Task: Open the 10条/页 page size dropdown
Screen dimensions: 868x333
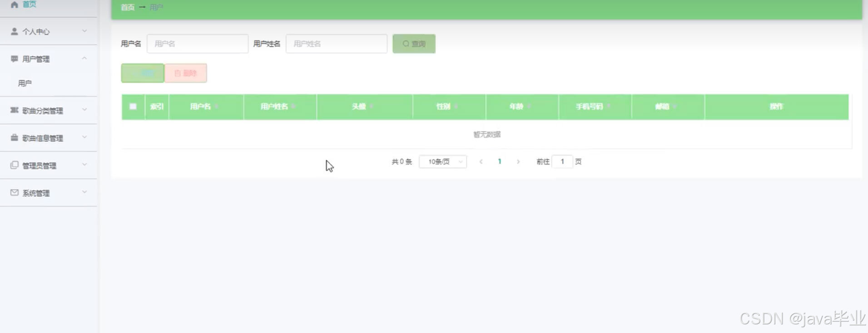Action: (x=443, y=162)
